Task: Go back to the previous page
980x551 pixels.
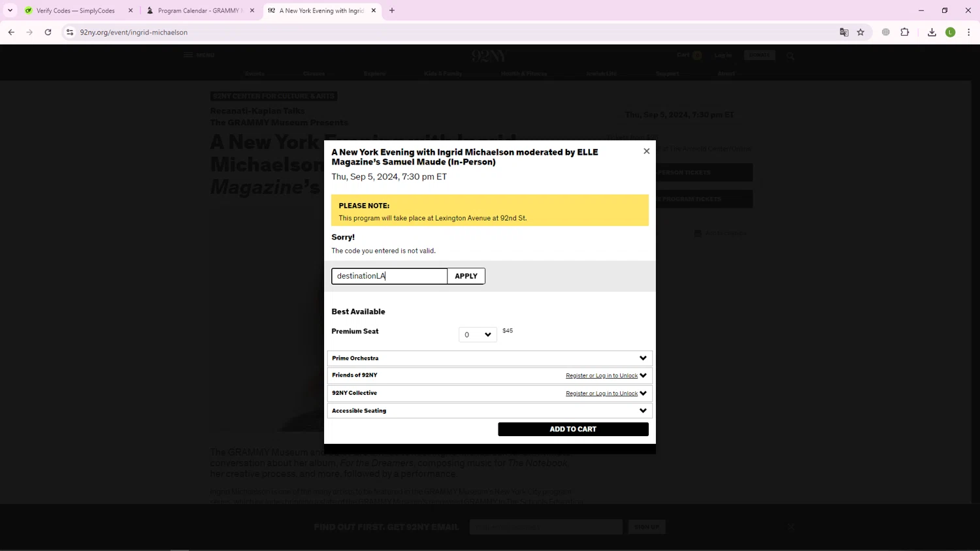Action: [11, 32]
